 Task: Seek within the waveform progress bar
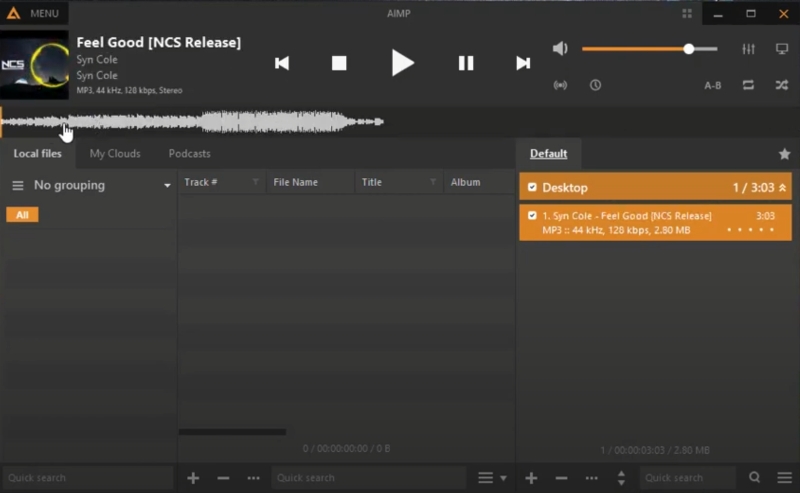click(x=400, y=122)
